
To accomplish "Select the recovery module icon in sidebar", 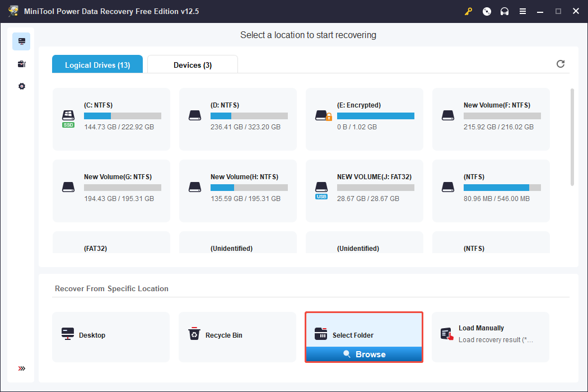I will tap(21, 41).
